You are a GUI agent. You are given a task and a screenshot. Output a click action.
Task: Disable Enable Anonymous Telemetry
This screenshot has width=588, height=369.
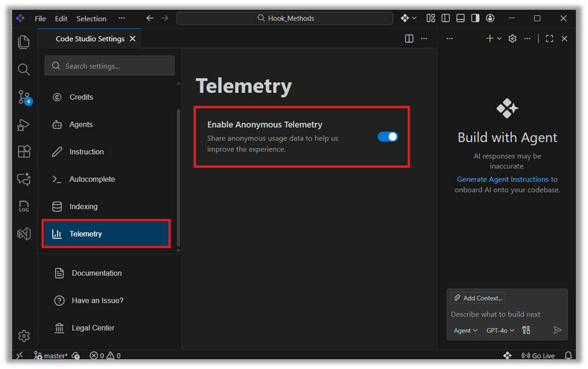point(387,136)
